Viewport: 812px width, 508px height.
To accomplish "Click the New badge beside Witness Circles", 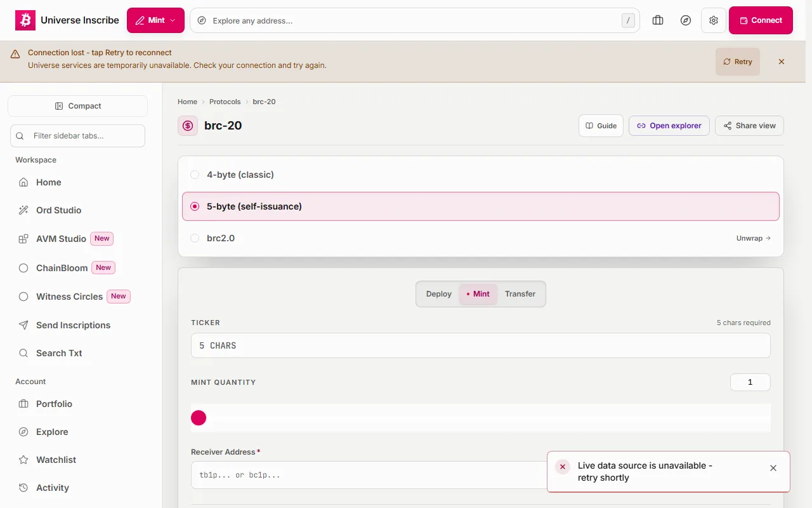I will pos(119,297).
